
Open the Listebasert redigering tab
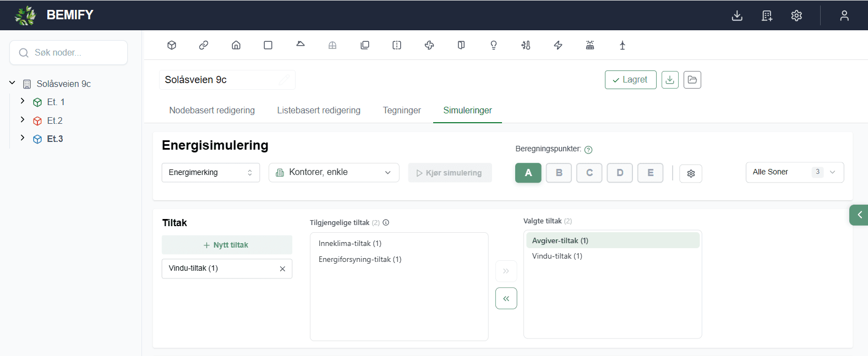tap(319, 111)
